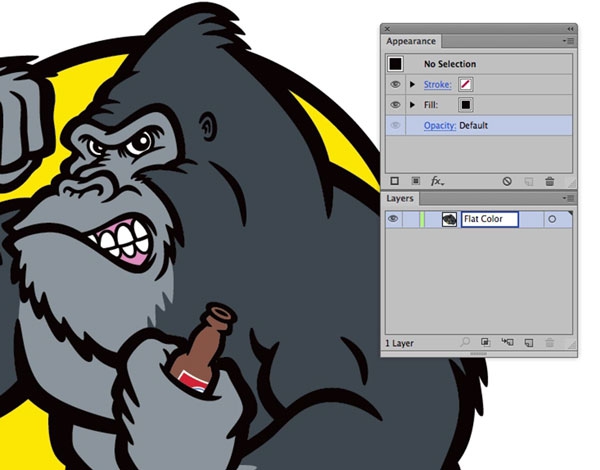
Task: Expand the Stroke row disclosure triangle
Action: pyautogui.click(x=412, y=85)
